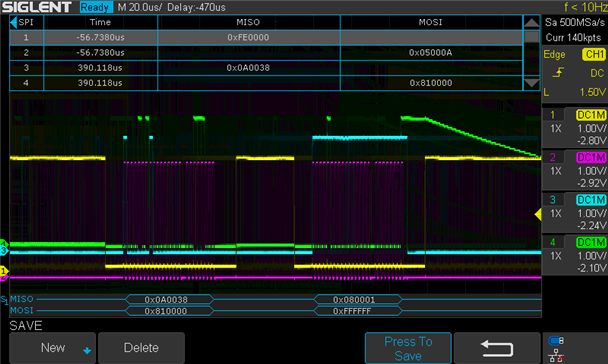The height and width of the screenshot is (364, 608).
Task: Click the decode list scrollbar thumb
Action: 531,37
